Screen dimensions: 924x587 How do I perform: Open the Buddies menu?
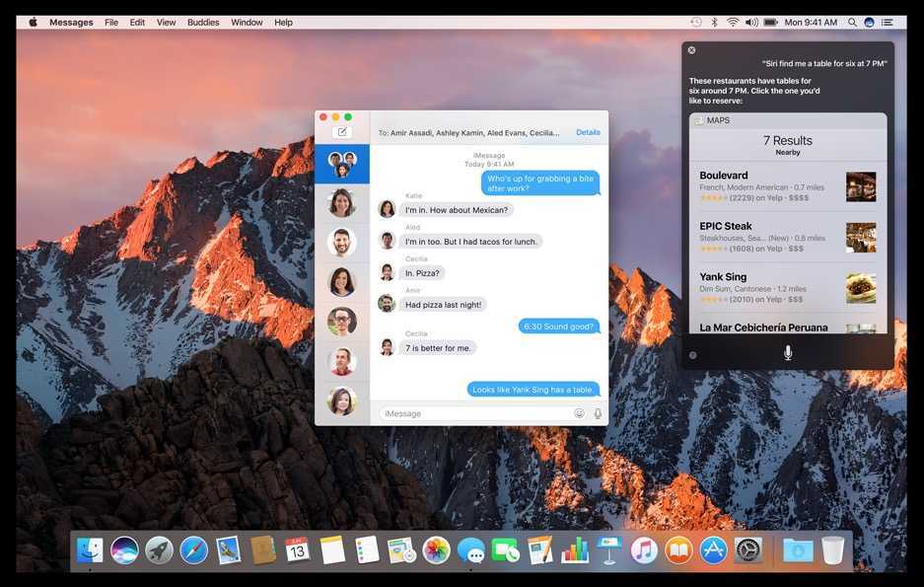pos(203,23)
